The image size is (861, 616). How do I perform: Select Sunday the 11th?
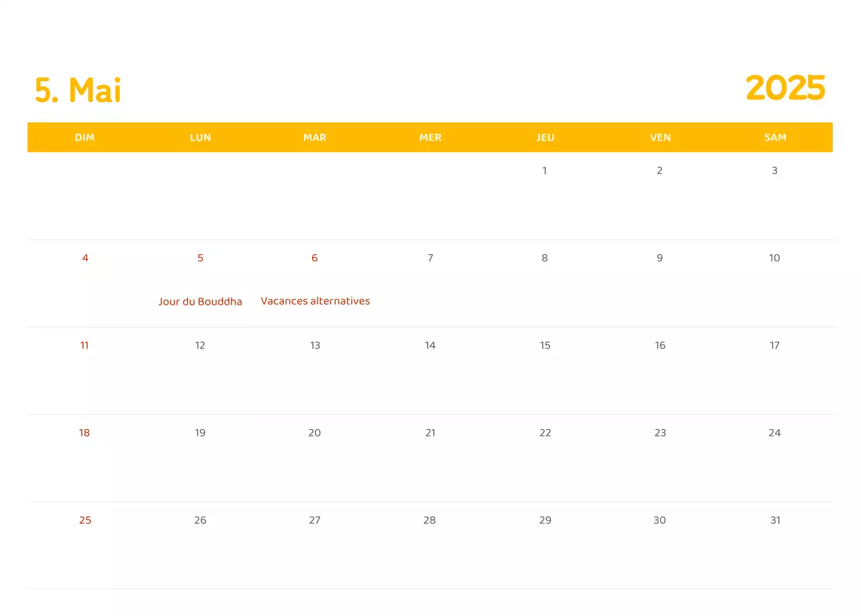click(x=85, y=345)
